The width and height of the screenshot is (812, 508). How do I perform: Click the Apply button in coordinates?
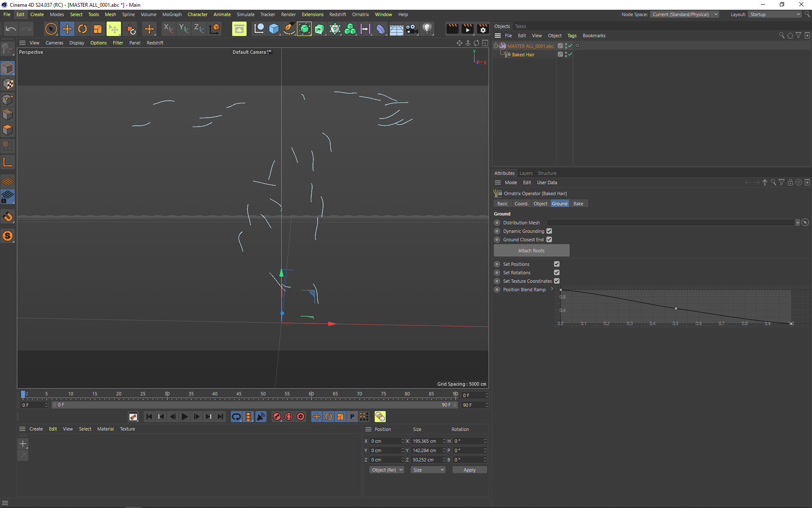tap(469, 470)
